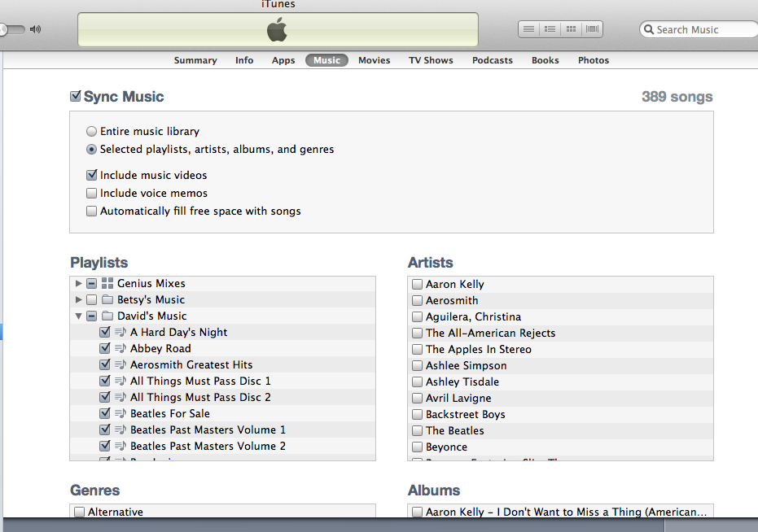Image resolution: width=758 pixels, height=532 pixels.
Task: Click playlist icon beside Beatles Past Masters Volume 2
Action: click(x=120, y=446)
